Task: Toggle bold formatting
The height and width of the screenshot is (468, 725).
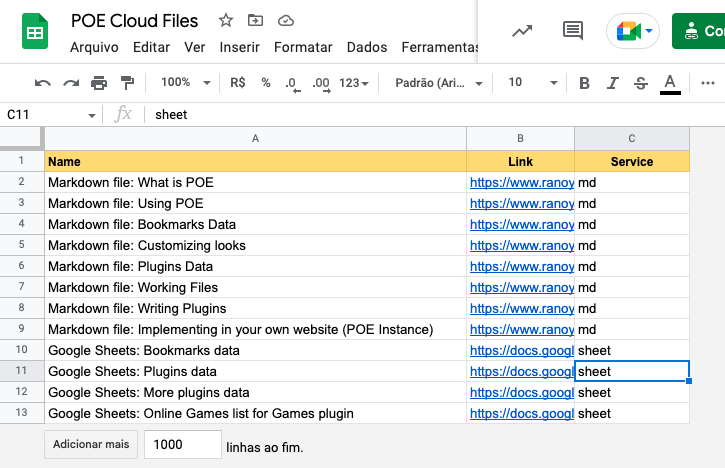Action: pyautogui.click(x=584, y=83)
